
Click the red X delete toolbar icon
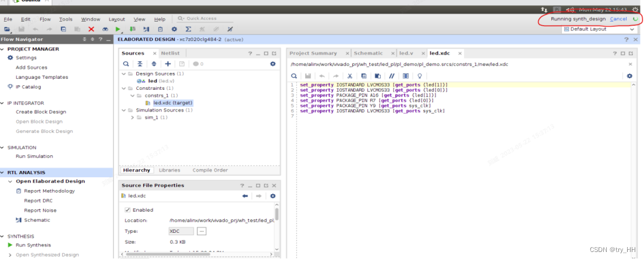91,29
